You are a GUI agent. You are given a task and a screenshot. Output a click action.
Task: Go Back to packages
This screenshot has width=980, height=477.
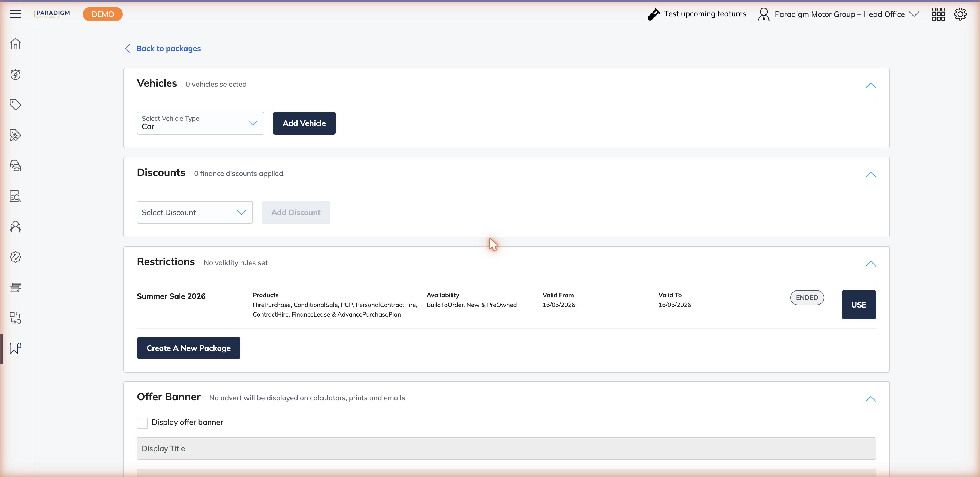tap(169, 49)
